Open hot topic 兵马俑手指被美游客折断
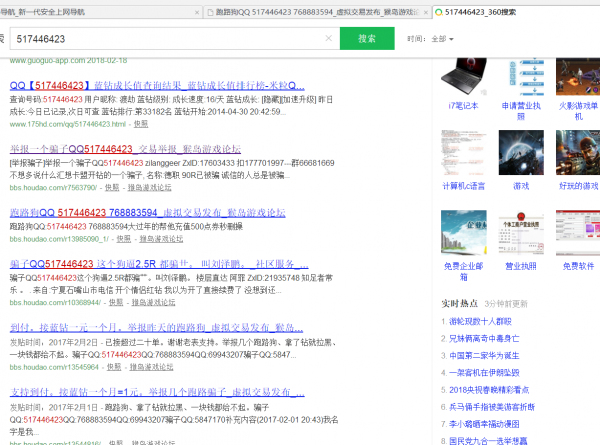600x445 pixels. click(492, 407)
